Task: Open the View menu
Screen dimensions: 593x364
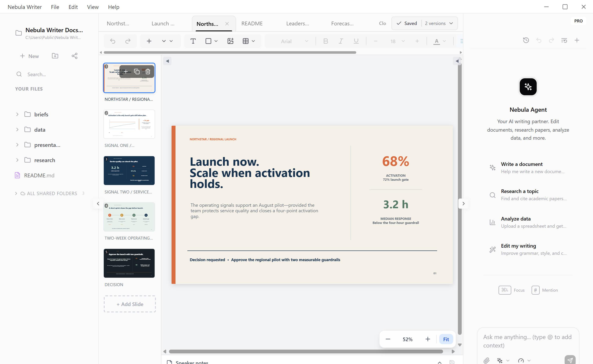Action: (93, 7)
